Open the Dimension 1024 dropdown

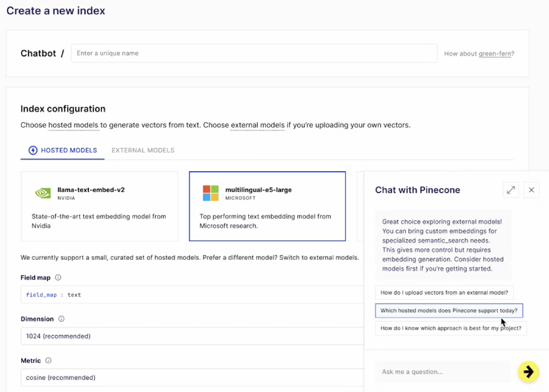192,336
